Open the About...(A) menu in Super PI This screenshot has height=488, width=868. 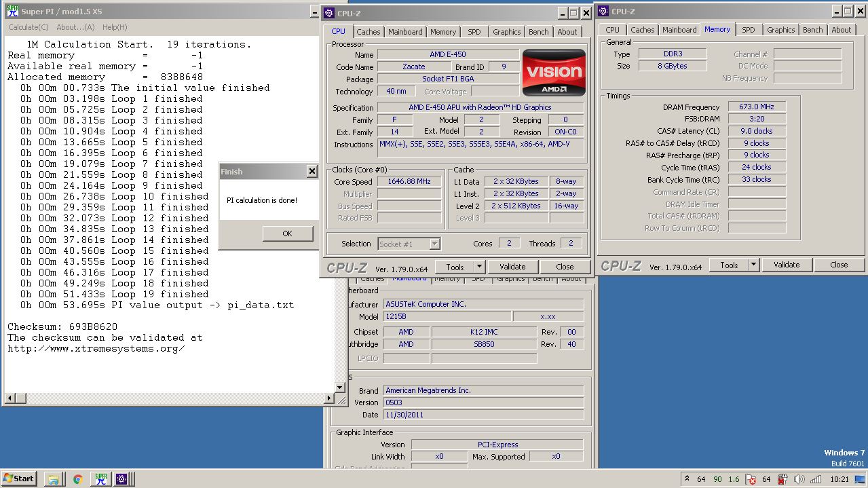point(75,27)
